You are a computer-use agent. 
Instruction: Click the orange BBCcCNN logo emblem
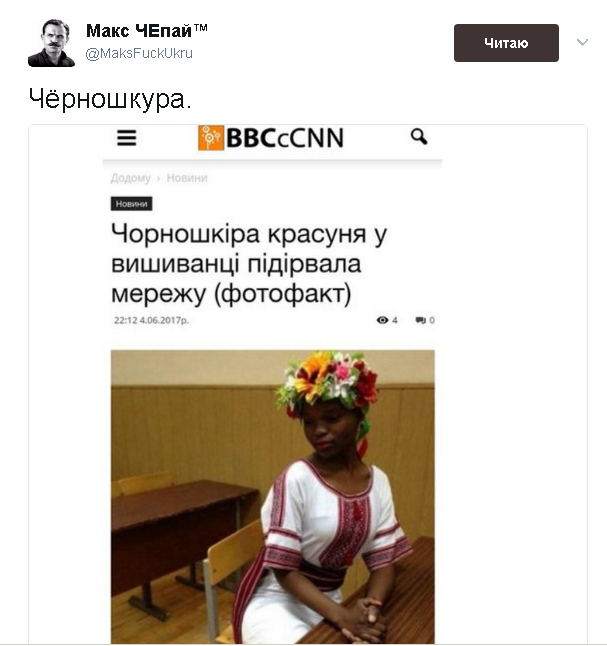[x=211, y=138]
